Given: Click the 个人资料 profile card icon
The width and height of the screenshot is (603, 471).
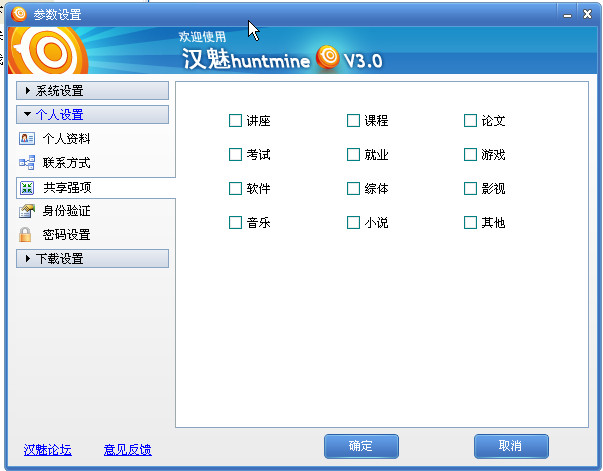Looking at the screenshot, I should pos(27,138).
